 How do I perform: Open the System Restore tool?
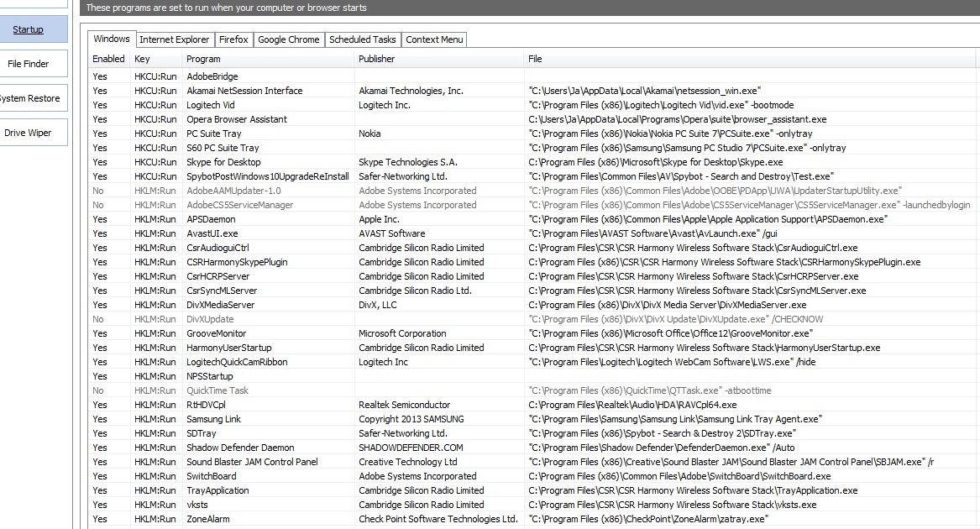[30, 98]
